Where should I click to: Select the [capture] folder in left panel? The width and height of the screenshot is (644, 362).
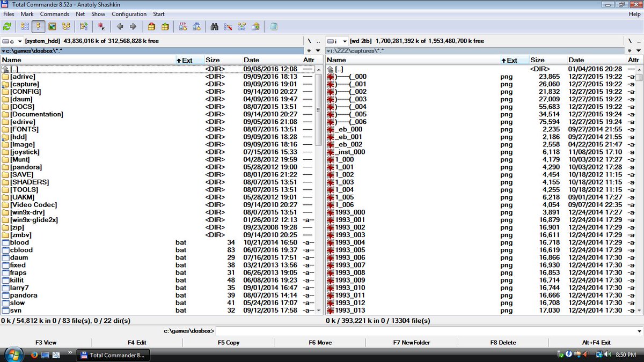(x=157, y=84)
